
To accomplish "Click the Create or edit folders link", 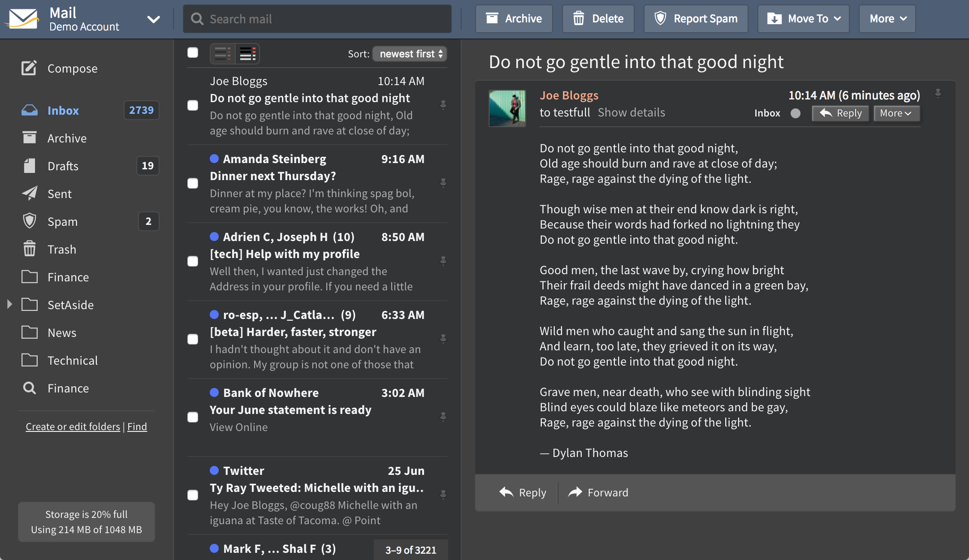I will point(73,426).
